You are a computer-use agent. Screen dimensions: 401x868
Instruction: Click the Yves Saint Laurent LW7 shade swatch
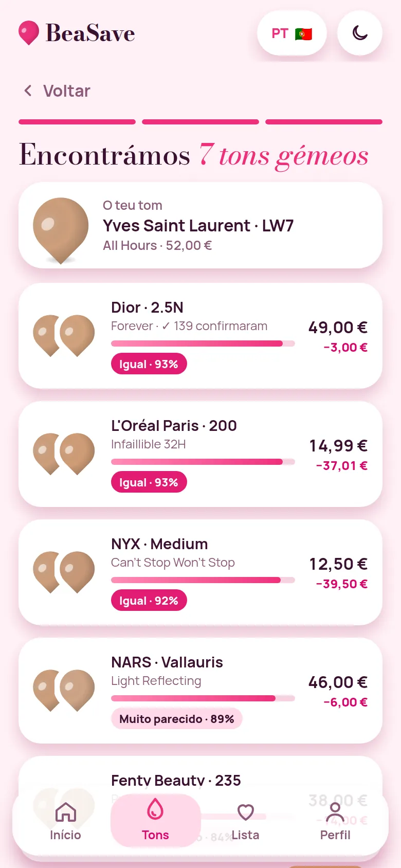pos(61,230)
